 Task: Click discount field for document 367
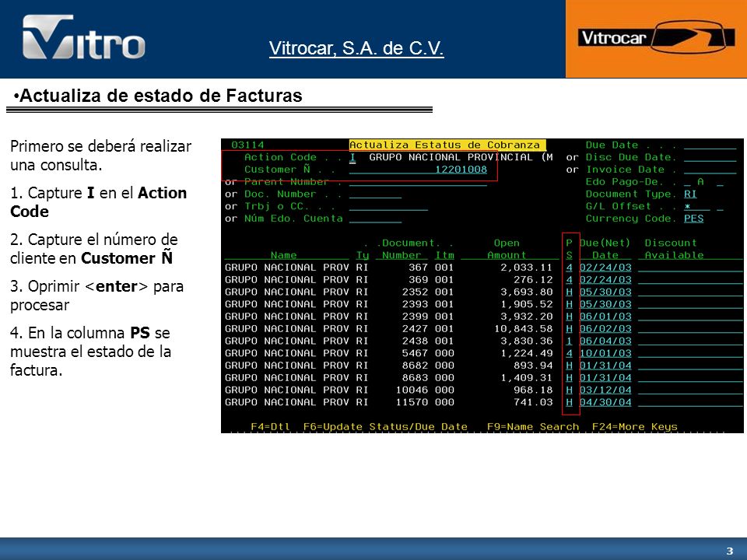click(x=690, y=268)
